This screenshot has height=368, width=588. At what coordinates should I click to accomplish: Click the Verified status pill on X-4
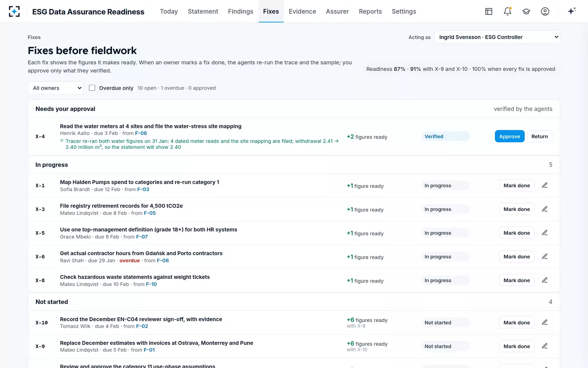point(445,136)
